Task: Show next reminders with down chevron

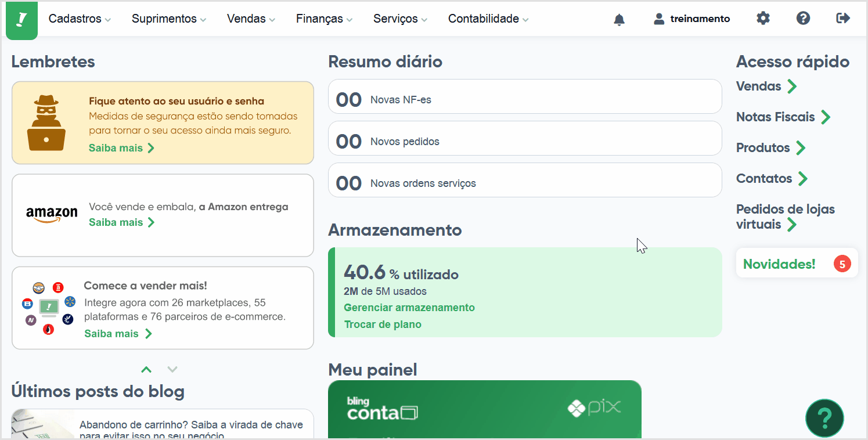Action: pyautogui.click(x=172, y=369)
